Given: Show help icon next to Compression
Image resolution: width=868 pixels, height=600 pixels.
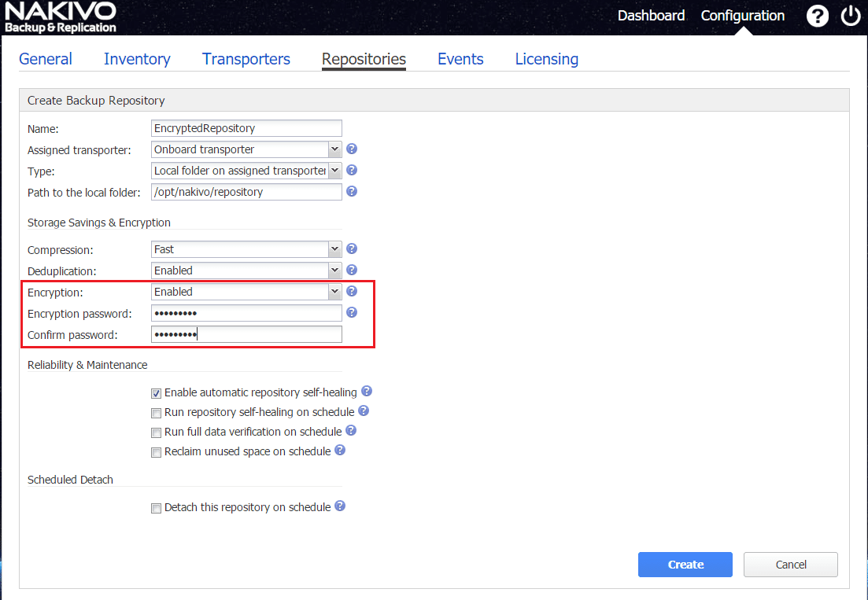Looking at the screenshot, I should [x=352, y=248].
